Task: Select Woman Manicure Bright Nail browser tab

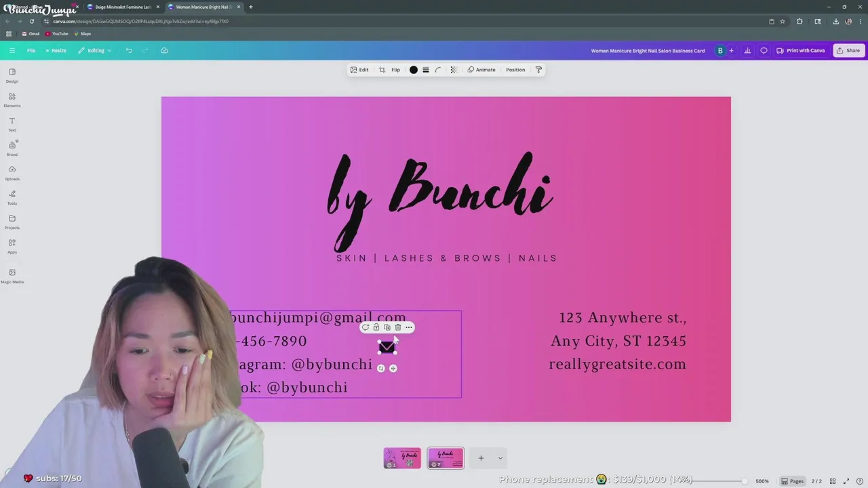Action: point(204,7)
